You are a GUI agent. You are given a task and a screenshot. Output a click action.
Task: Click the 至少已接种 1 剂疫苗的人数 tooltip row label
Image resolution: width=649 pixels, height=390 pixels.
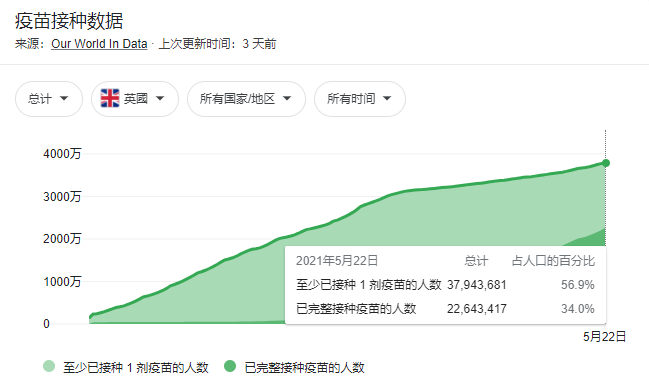point(368,285)
